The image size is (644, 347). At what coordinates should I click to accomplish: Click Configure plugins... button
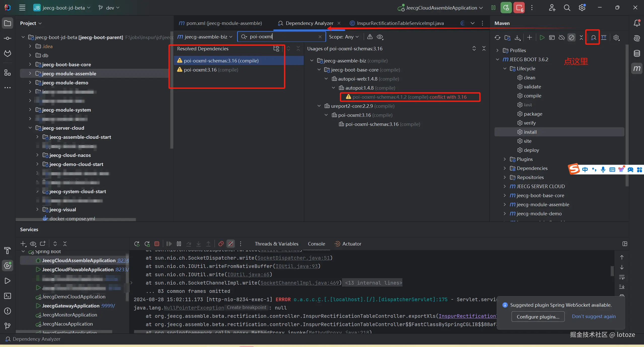pyautogui.click(x=538, y=317)
